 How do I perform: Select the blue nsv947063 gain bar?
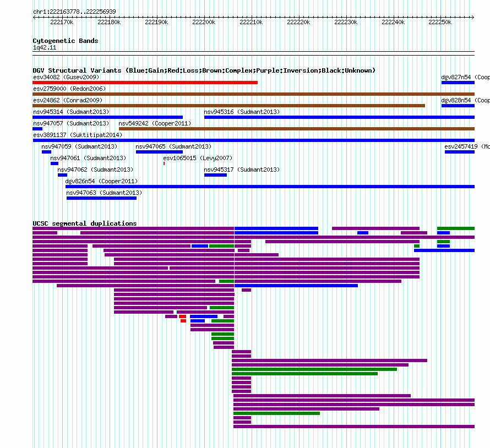pos(101,198)
